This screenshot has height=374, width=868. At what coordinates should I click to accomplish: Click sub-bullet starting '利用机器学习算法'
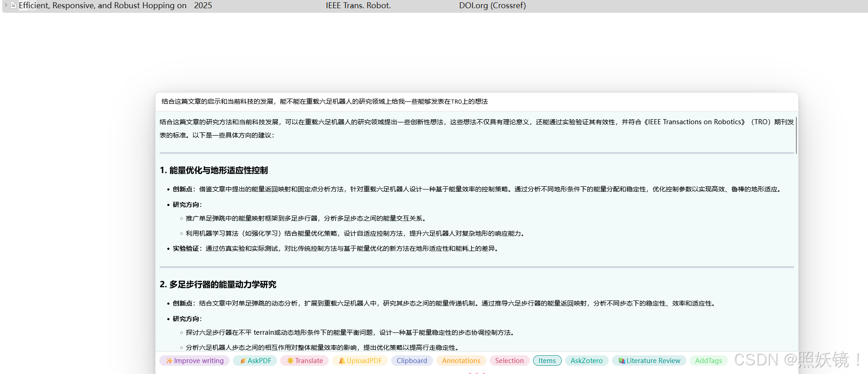coord(356,233)
